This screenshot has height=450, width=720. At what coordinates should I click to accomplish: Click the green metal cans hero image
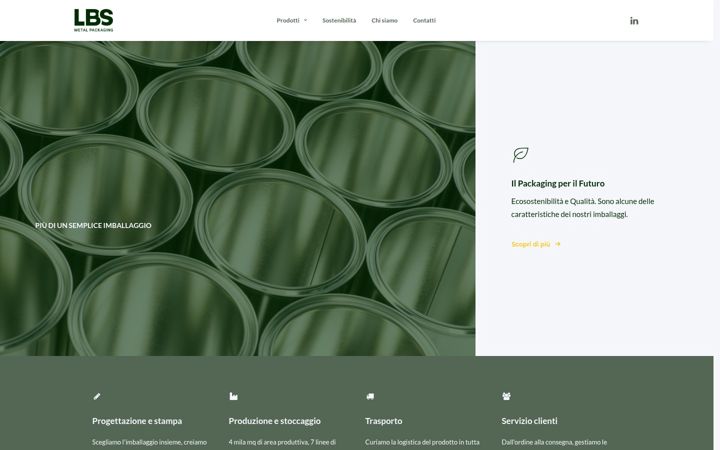click(237, 198)
